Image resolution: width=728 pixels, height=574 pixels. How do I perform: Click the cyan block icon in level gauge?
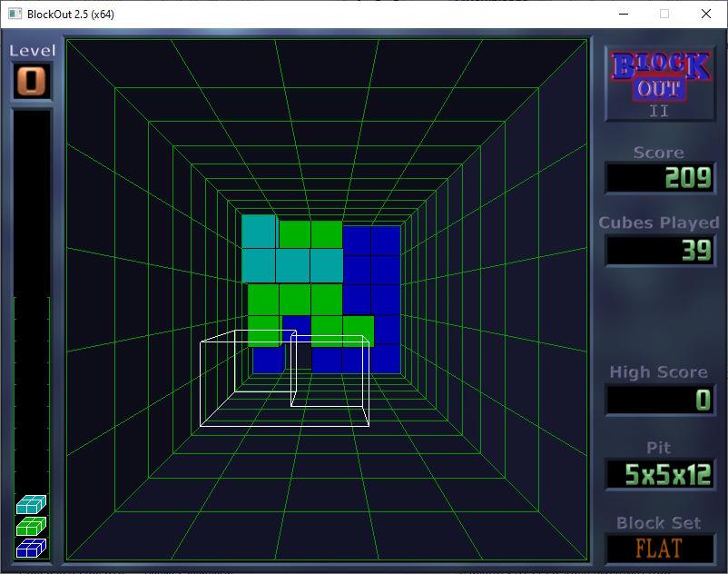pos(31,504)
